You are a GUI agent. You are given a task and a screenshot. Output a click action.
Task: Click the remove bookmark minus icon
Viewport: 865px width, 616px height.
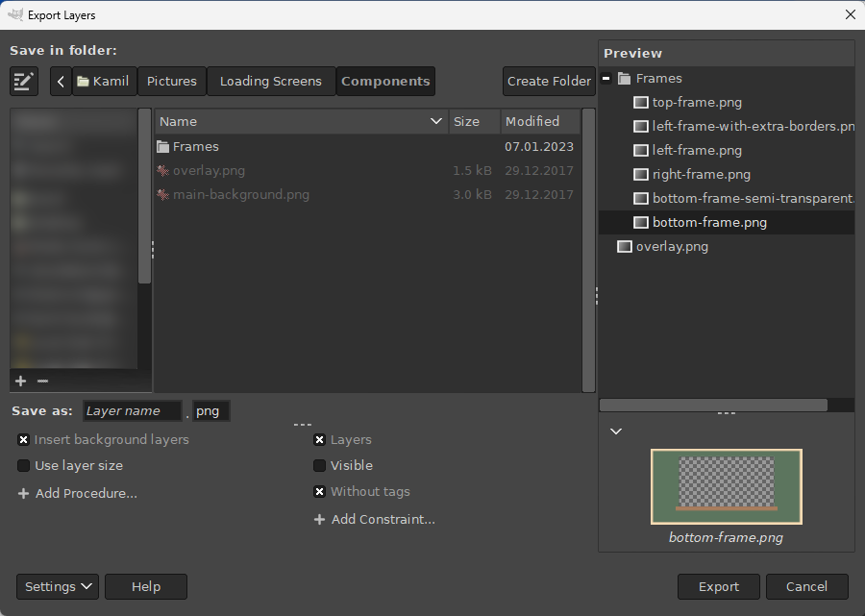42,381
